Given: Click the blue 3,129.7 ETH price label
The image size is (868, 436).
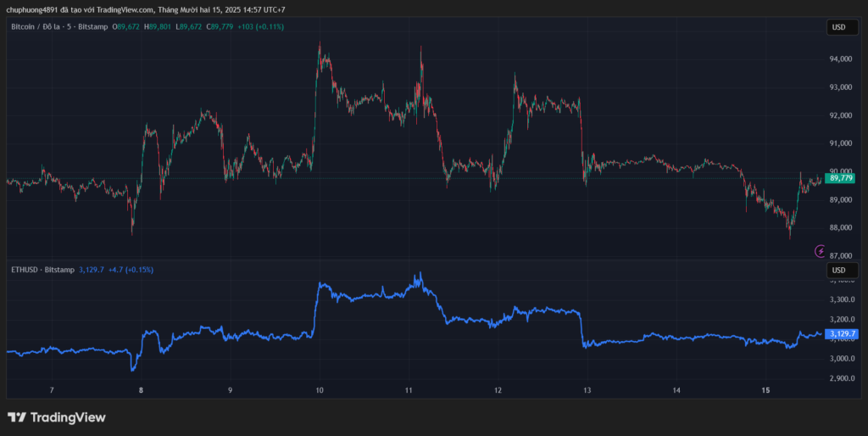Looking at the screenshot, I should tap(841, 334).
